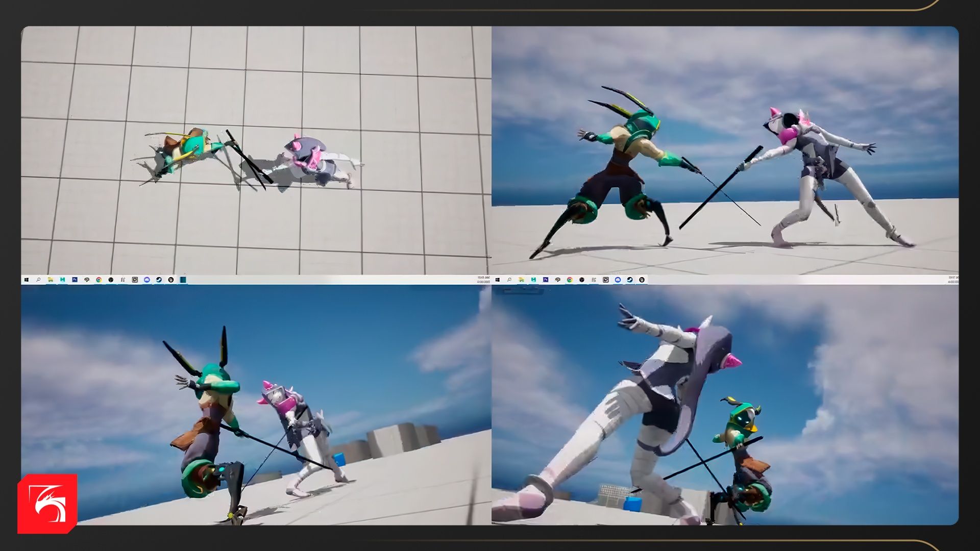This screenshot has width=980, height=551.
Task: Click dark blue app icon in top-right panel's taskbar
Action: pos(546,280)
